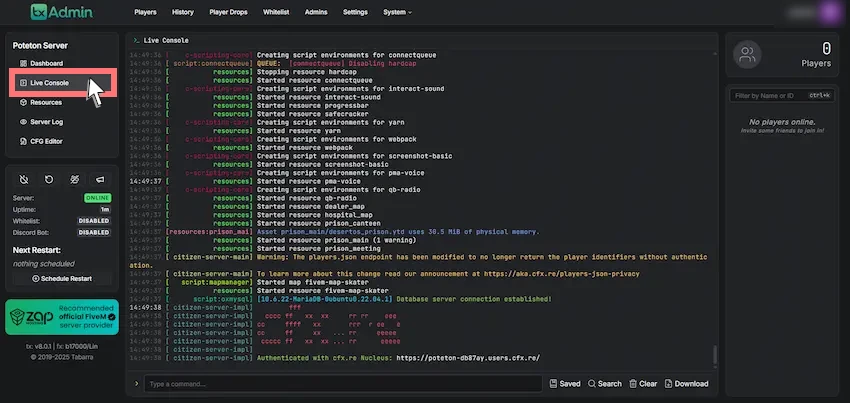This screenshot has height=403, width=850.
Task: Open Resources in the sidebar
Action: pyautogui.click(x=60, y=103)
